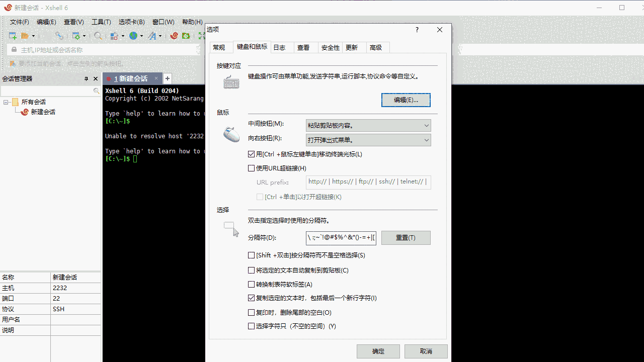
Task: Check 将选定的文本自动复制到剪贴板(C)
Action: pyautogui.click(x=252, y=270)
